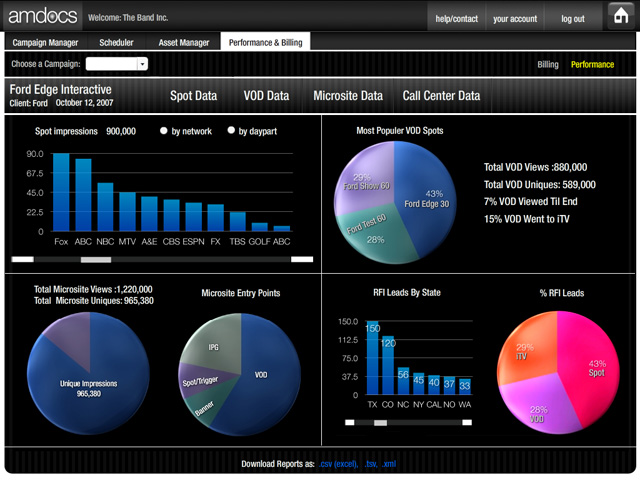Click the TX bar labeled 150
This screenshot has height=480, width=640.
point(372,358)
